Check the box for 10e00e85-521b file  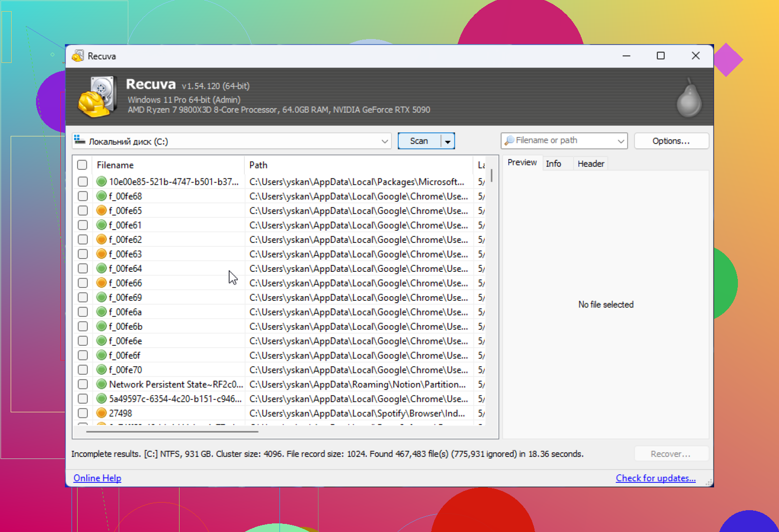tap(83, 182)
